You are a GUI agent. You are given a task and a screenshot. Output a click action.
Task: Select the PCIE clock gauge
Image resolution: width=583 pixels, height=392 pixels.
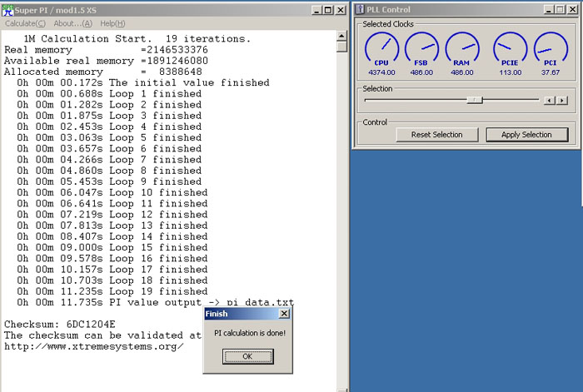click(x=510, y=49)
